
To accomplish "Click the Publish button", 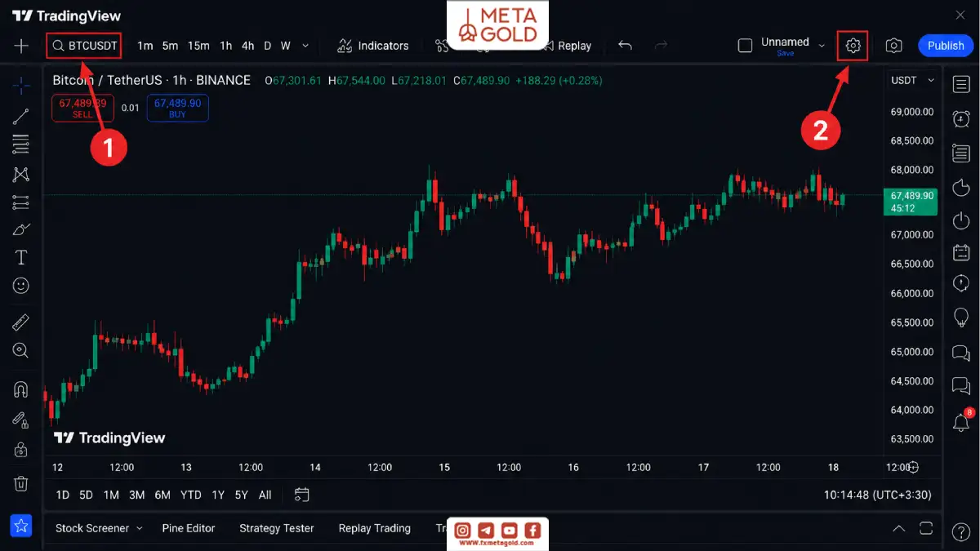I will (x=946, y=46).
